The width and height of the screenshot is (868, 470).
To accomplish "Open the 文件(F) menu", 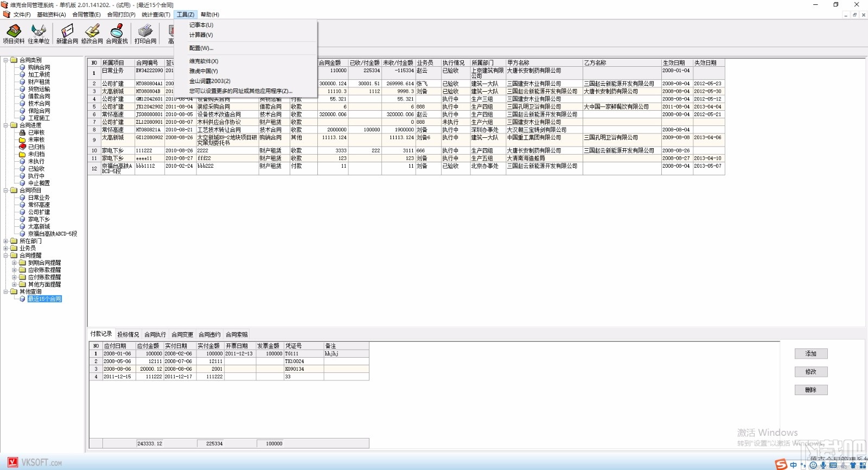I will (x=22, y=15).
